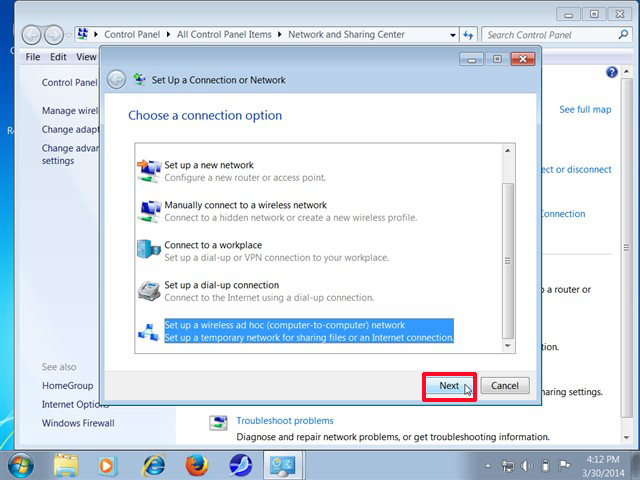Click the wizard back arrow button
This screenshot has height=480, width=640.
[x=116, y=80]
